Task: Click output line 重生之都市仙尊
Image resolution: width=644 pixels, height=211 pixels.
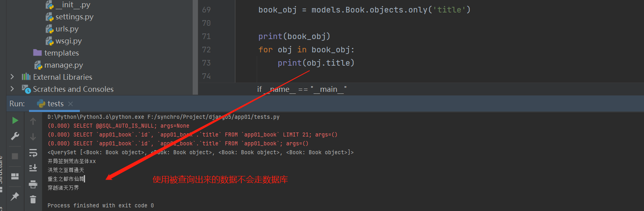Action: tap(66, 179)
